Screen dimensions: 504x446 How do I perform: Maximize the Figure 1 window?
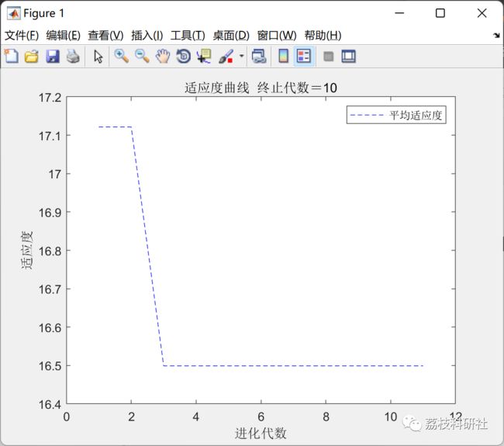click(x=440, y=13)
